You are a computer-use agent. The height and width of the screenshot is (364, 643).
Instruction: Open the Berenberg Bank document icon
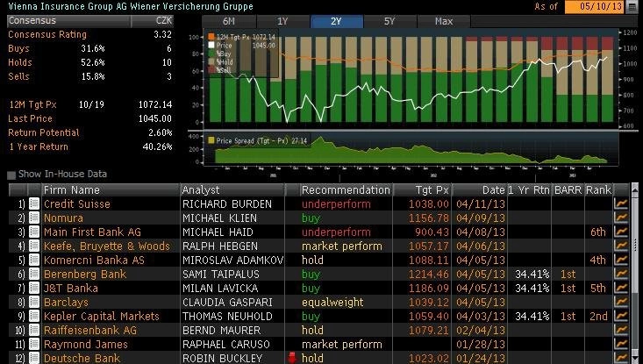click(34, 274)
